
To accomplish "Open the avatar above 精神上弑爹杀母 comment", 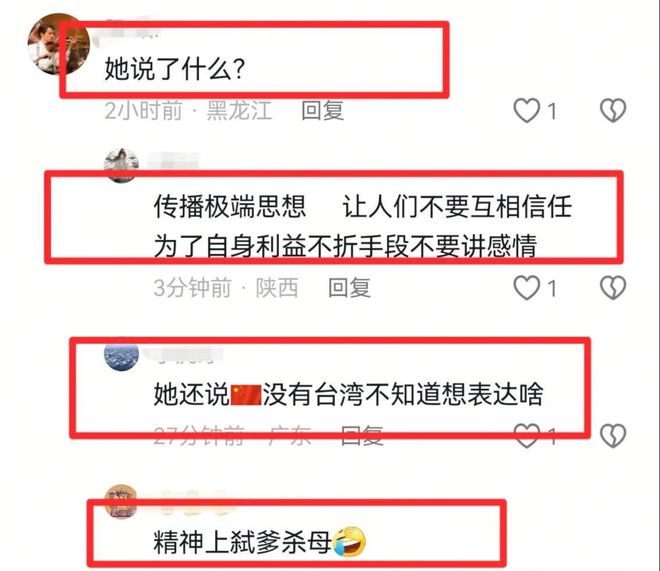I will pos(121,501).
